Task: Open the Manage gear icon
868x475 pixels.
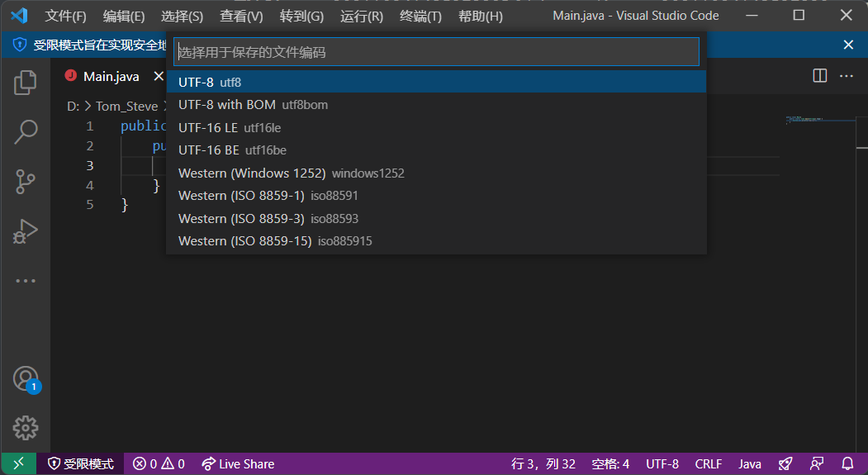Action: click(26, 427)
